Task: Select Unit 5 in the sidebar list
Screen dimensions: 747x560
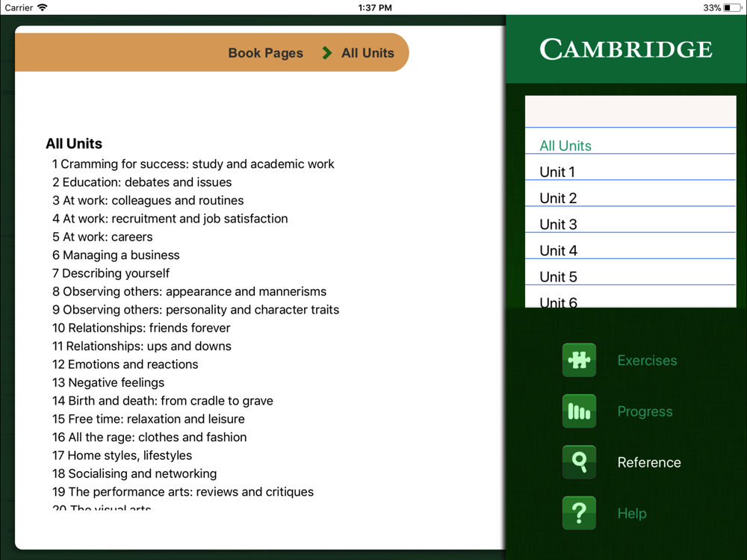Action: tap(630, 273)
